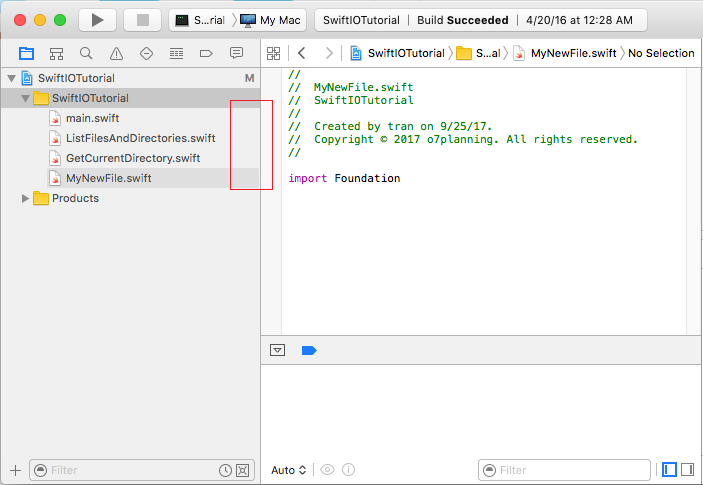Screen dimensions: 703x485
Task: Open the Symbol navigator
Action: coord(56,53)
